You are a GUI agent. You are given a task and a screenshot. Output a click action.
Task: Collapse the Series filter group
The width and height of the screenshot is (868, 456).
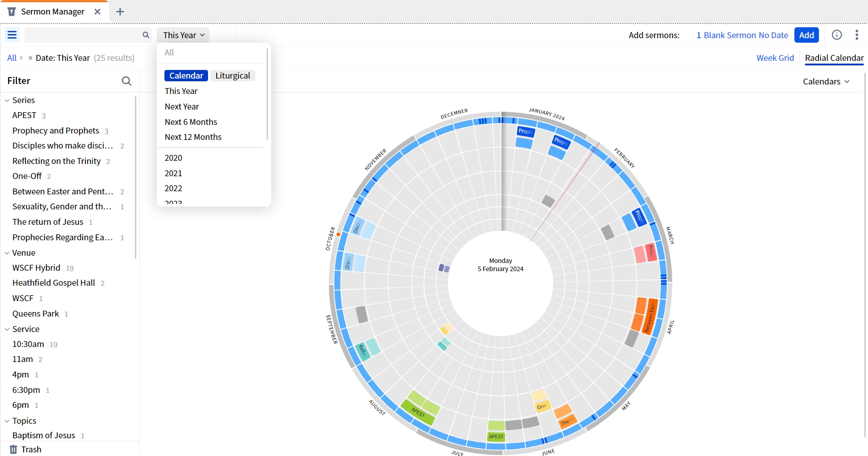point(7,100)
